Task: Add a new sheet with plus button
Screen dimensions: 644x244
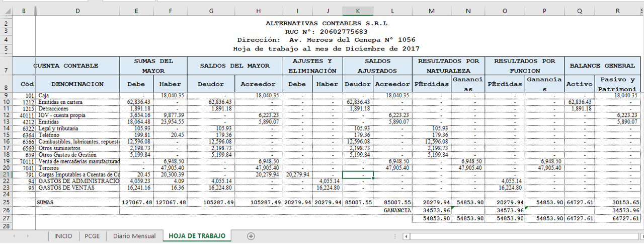Action: 251,236
